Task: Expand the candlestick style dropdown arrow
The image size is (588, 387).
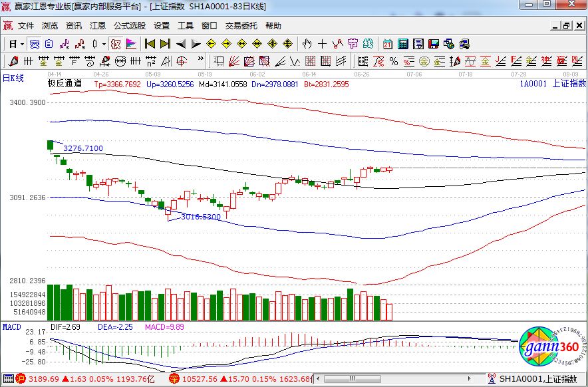Action: (103, 44)
